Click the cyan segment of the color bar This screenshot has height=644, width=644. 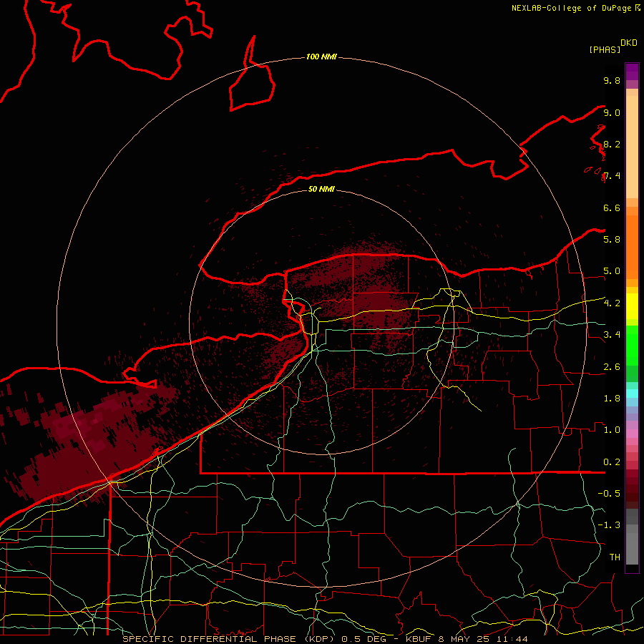point(632,394)
